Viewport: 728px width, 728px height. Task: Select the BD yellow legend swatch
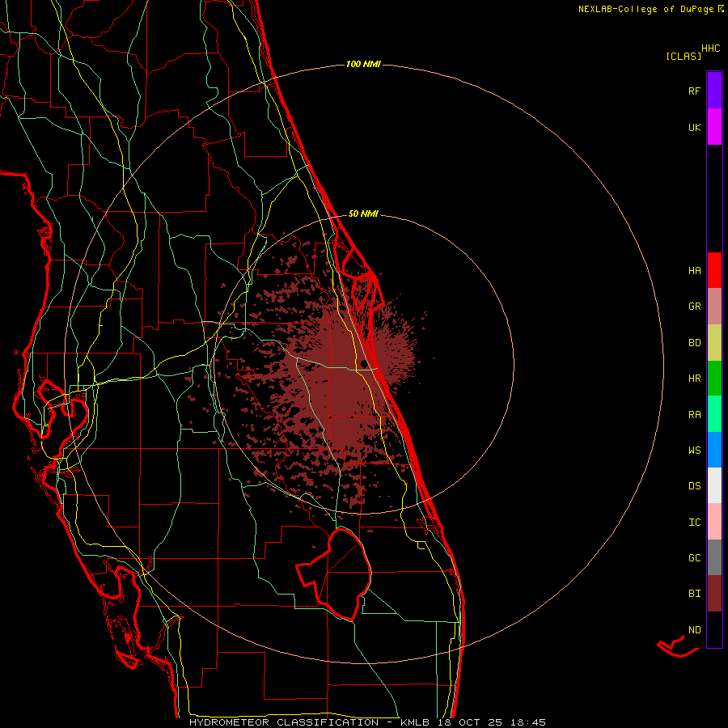tap(714, 343)
